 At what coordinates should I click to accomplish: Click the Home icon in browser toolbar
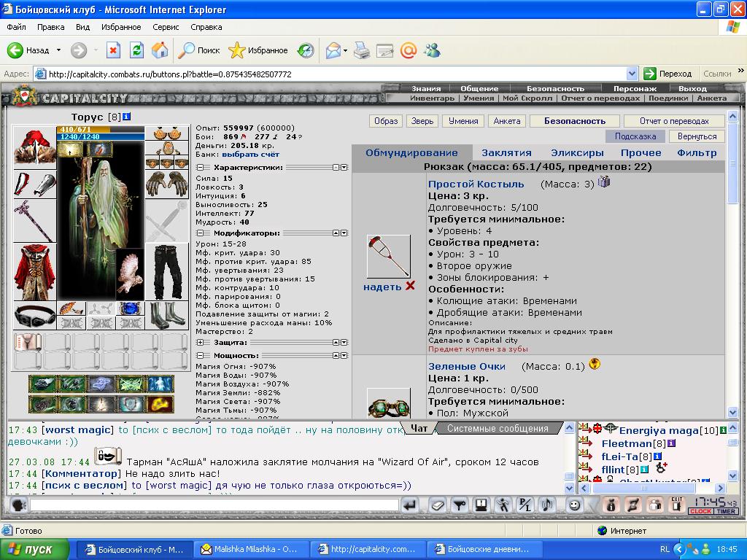pyautogui.click(x=160, y=50)
